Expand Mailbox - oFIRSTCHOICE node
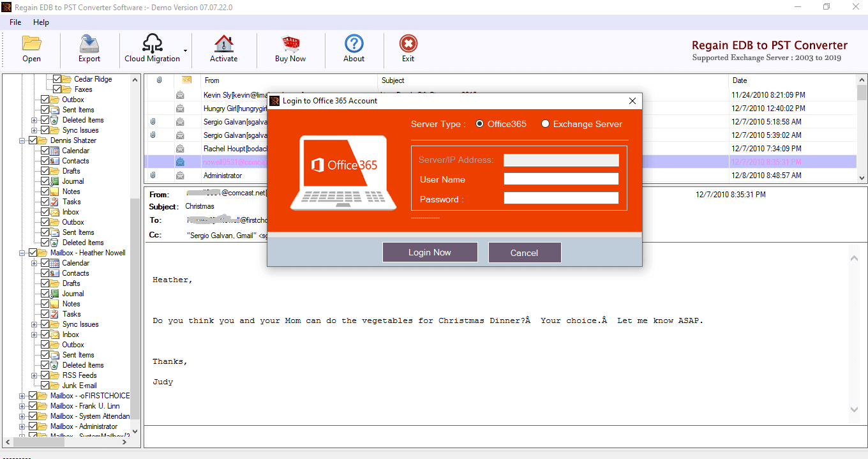This screenshot has height=459, width=868. (22, 396)
